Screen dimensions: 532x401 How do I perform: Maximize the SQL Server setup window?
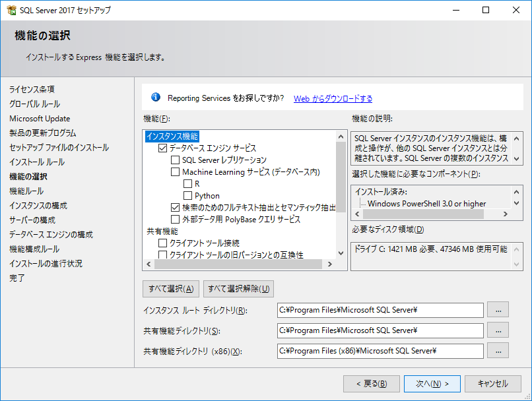486,10
